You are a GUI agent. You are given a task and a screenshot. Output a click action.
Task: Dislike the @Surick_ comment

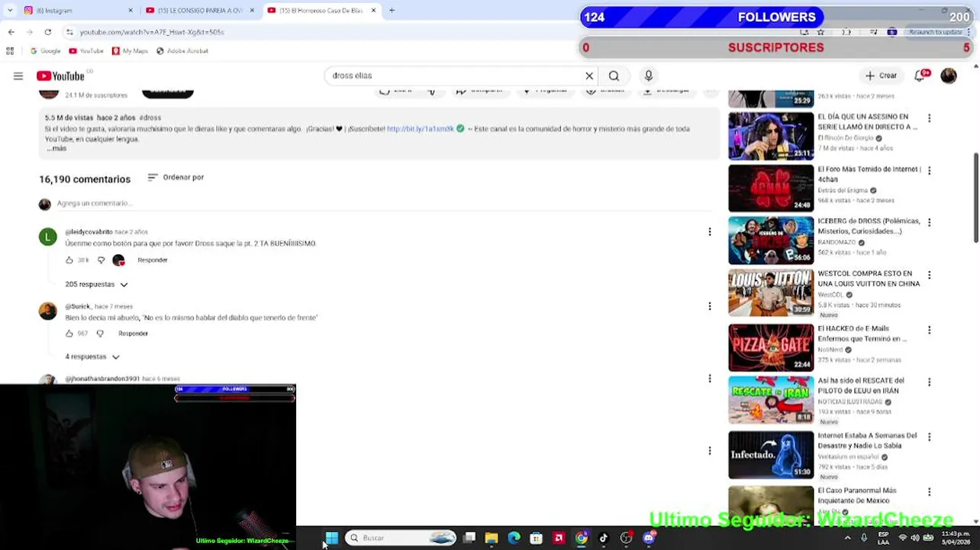[100, 333]
